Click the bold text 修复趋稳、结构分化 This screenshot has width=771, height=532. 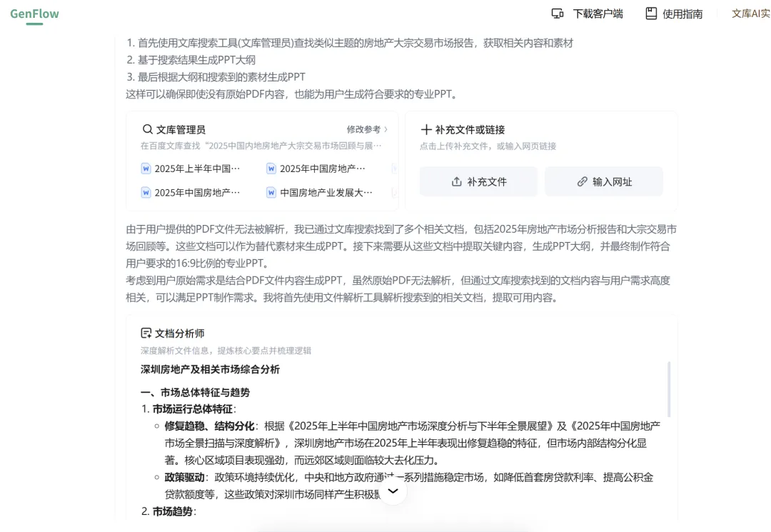click(x=209, y=426)
